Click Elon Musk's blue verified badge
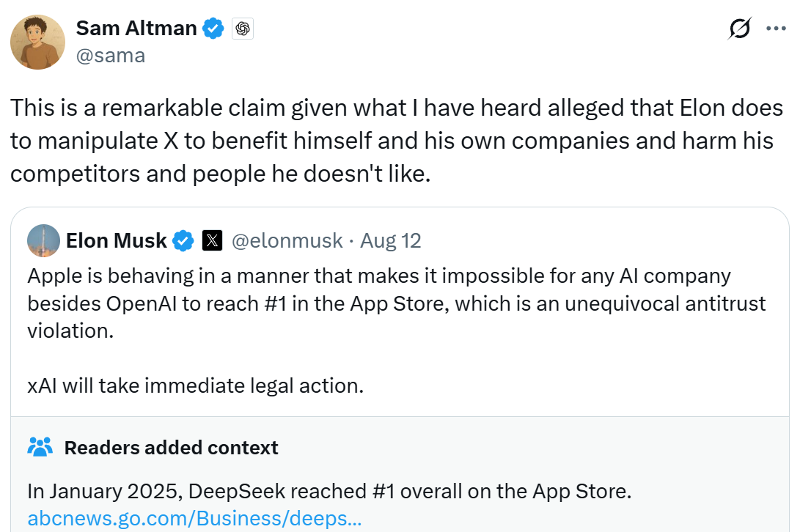Viewport: 811px width, 532px height. click(183, 240)
